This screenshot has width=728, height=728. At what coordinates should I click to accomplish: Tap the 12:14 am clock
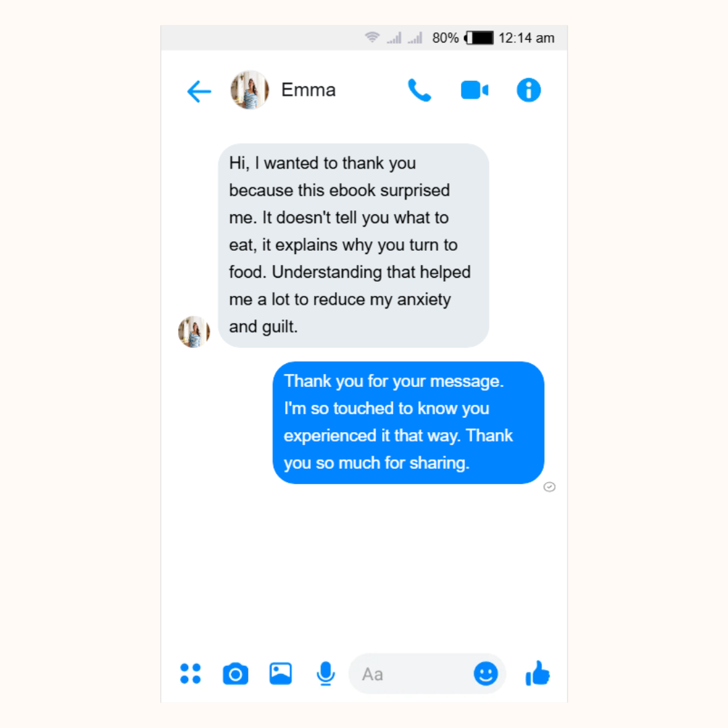pyautogui.click(x=526, y=38)
